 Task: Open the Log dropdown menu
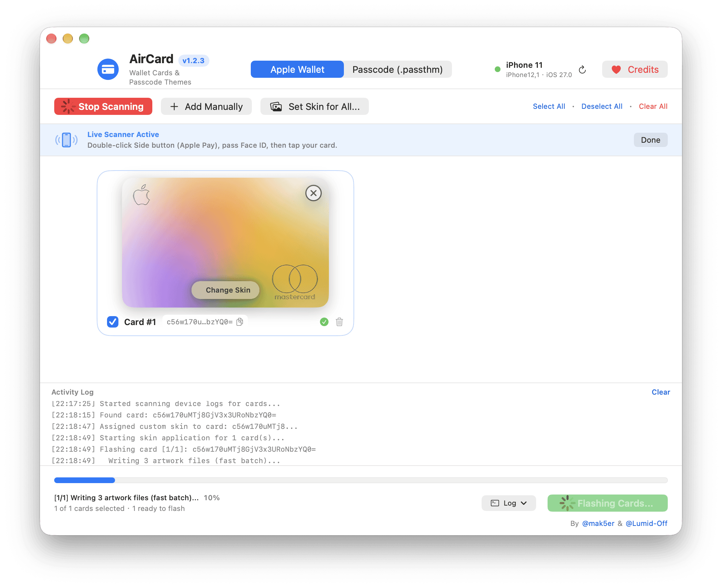[x=509, y=503]
